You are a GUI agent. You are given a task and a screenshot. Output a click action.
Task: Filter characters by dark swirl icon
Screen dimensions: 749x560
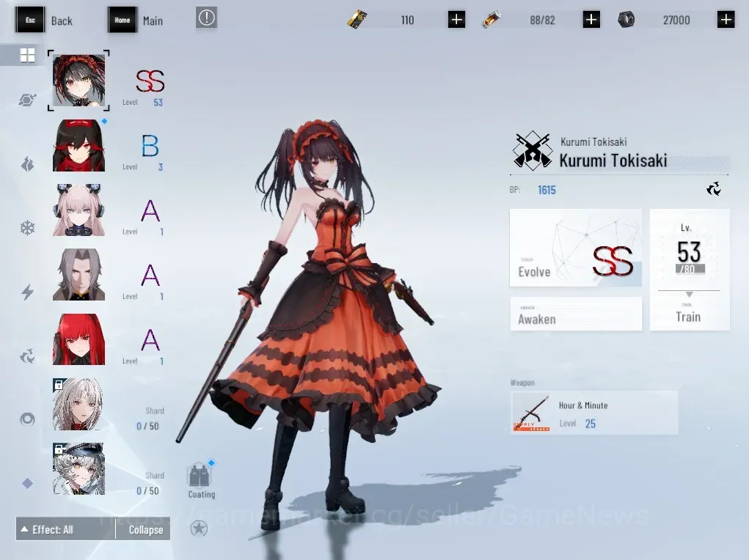coord(27,355)
